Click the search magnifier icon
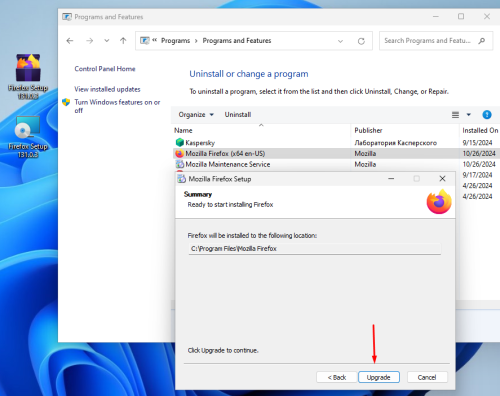The height and width of the screenshot is (396, 500). pos(481,41)
